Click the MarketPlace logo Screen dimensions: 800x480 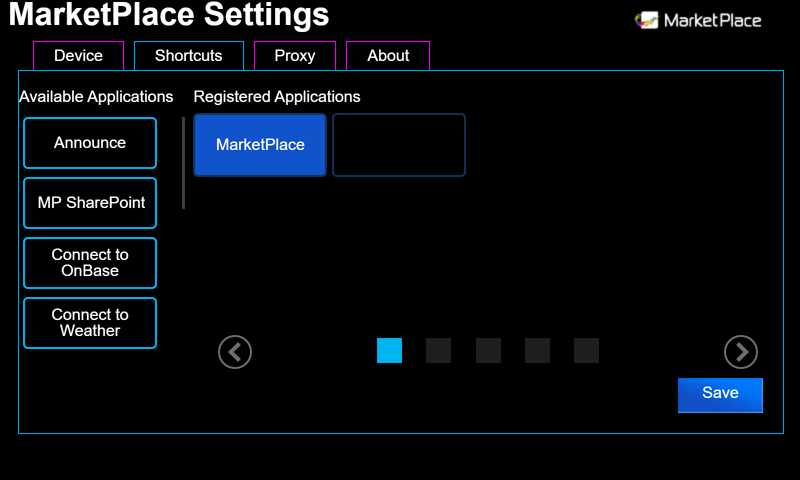point(698,20)
